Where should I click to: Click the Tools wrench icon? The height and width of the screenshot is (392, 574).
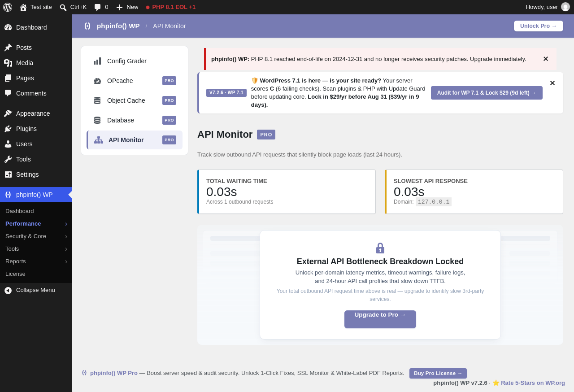pyautogui.click(x=8, y=159)
